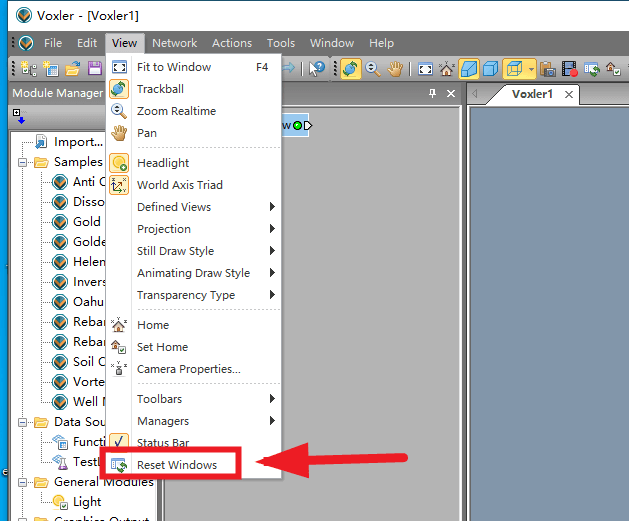This screenshot has height=521, width=629.
Task: Click the New Network toolbar icon
Action: click(x=29, y=69)
